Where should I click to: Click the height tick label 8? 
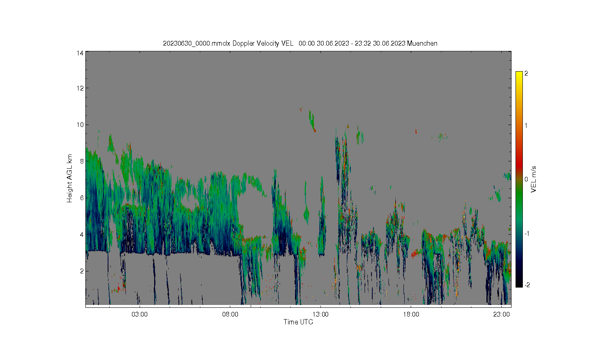(x=82, y=161)
